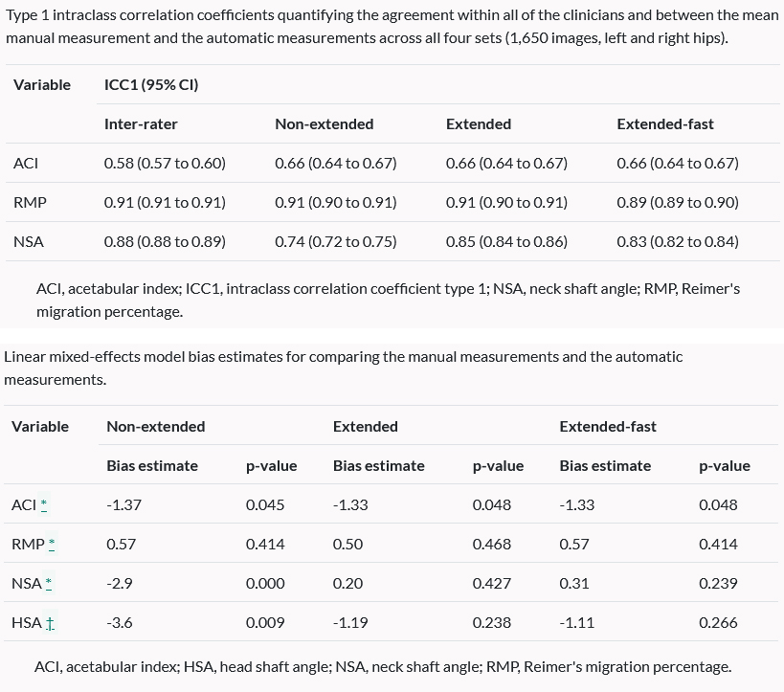Select the Extended-fast header in the ICC table
Screen dimensions: 784x692
click(x=665, y=123)
